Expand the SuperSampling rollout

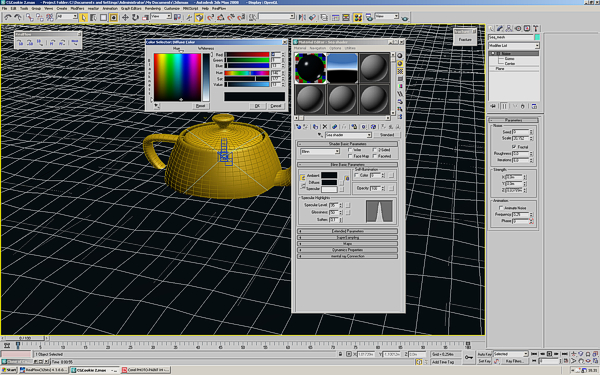pyautogui.click(x=347, y=237)
